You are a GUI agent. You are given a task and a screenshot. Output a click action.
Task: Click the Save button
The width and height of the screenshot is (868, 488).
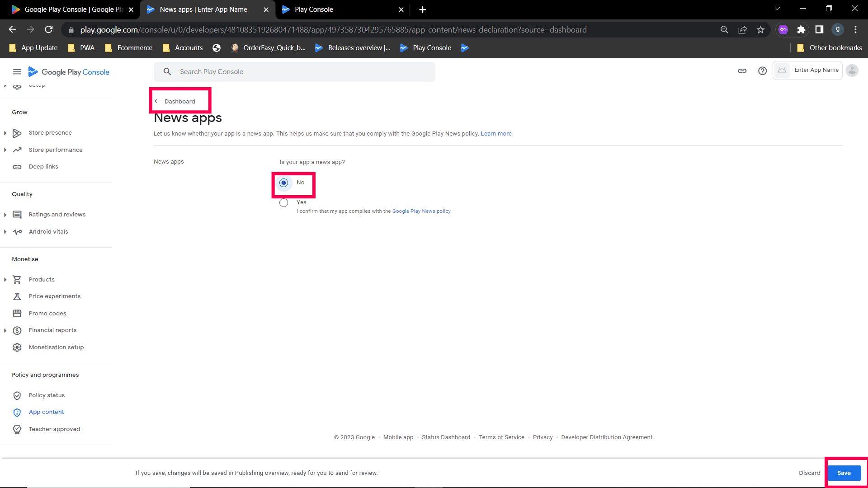844,473
